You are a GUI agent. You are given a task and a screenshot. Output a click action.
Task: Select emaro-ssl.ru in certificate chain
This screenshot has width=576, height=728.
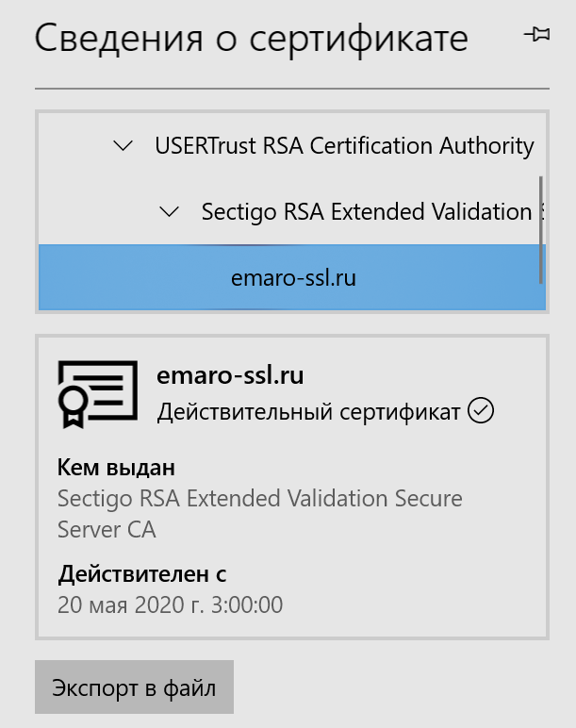coord(292,277)
